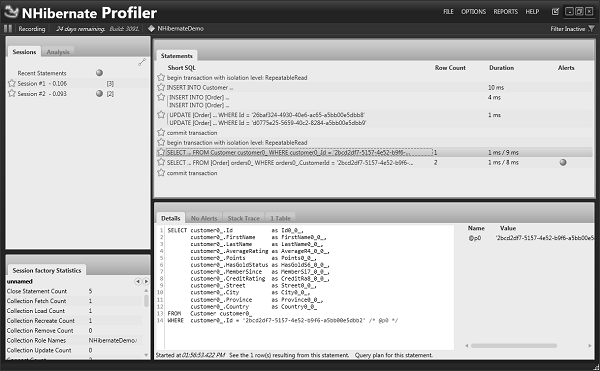Switch to the Stack Trace tab
The image size is (600, 371).
pos(243,218)
